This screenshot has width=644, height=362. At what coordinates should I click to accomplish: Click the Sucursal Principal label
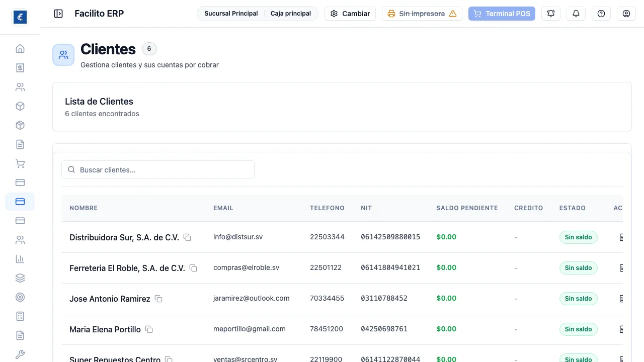pyautogui.click(x=231, y=14)
